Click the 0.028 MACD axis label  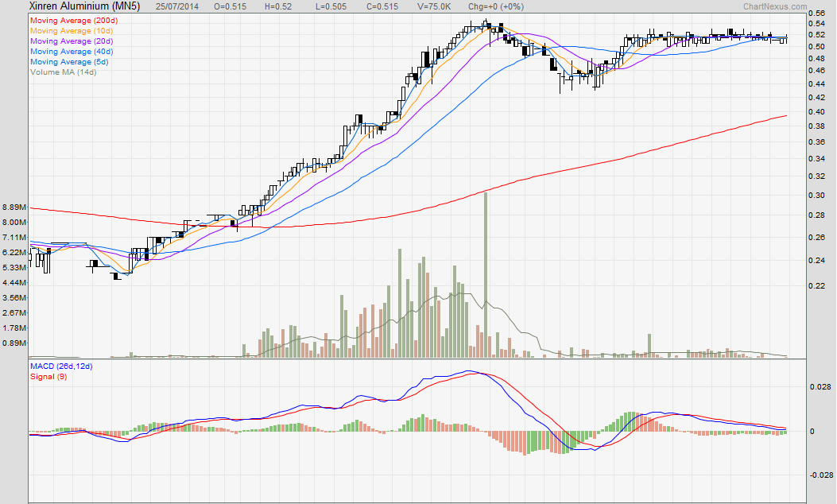pyautogui.click(x=820, y=386)
